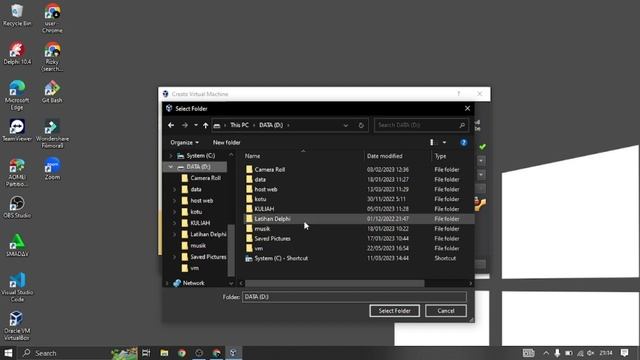Expand the Network tree node

click(x=167, y=283)
